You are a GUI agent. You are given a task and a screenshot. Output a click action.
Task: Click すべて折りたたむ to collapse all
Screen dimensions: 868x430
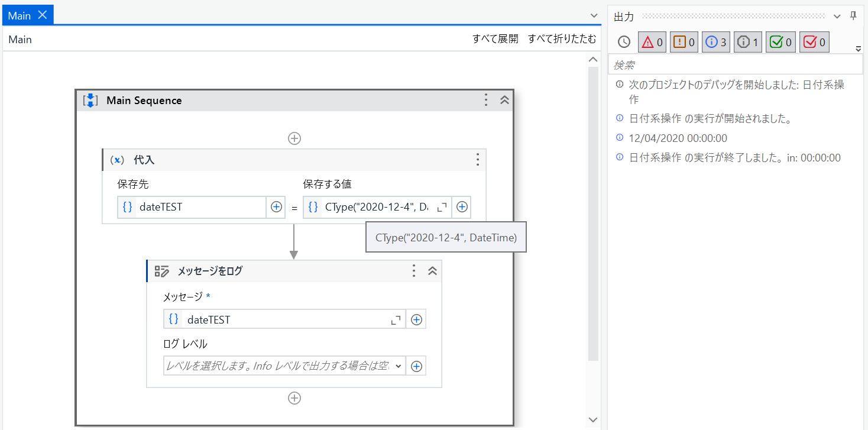tap(562, 39)
